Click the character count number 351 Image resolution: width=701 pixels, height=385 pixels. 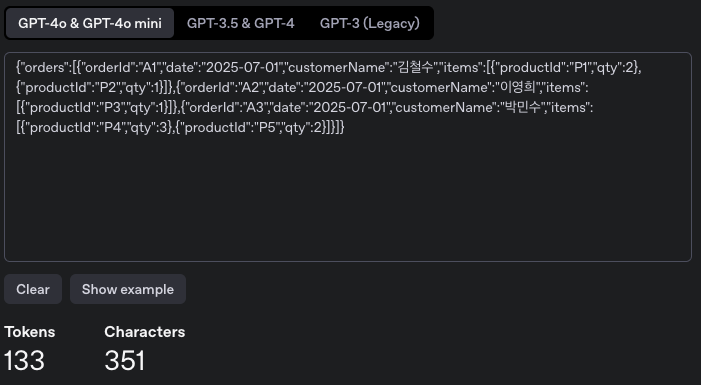coord(125,360)
